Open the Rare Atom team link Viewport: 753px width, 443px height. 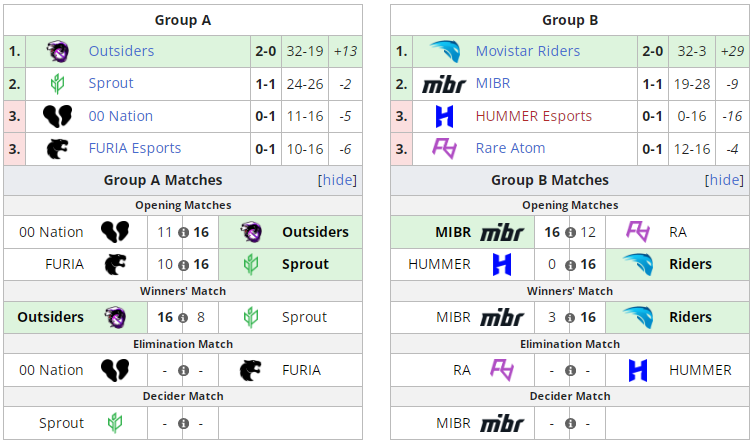pos(510,148)
